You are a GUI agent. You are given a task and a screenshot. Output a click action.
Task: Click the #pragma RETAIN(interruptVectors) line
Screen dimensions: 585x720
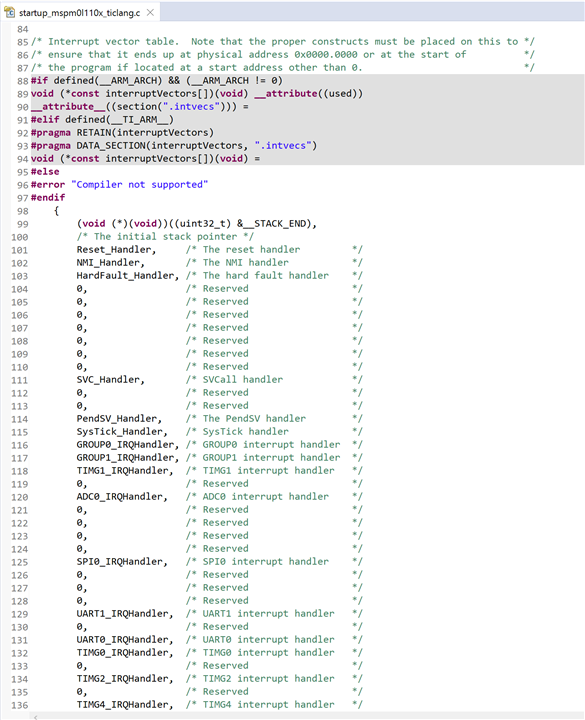pyautogui.click(x=122, y=133)
